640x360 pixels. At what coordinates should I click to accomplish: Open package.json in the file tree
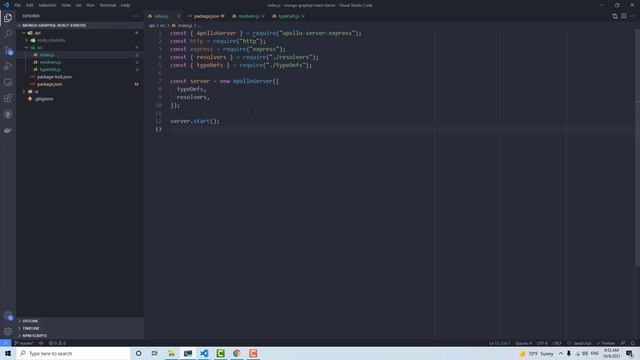click(x=49, y=84)
